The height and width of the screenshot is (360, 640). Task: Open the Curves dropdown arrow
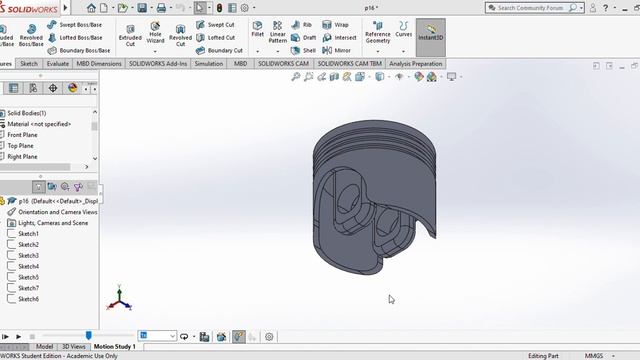[403, 51]
